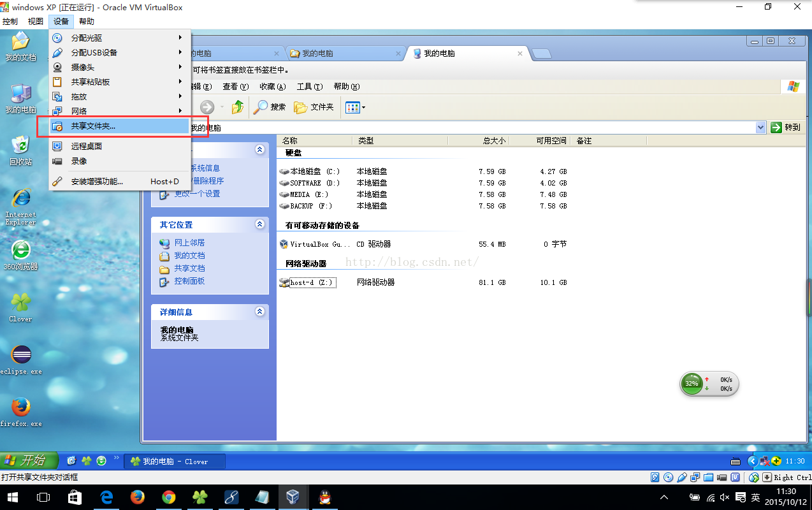Open a new Clover tab
812x510 pixels.
(541, 54)
